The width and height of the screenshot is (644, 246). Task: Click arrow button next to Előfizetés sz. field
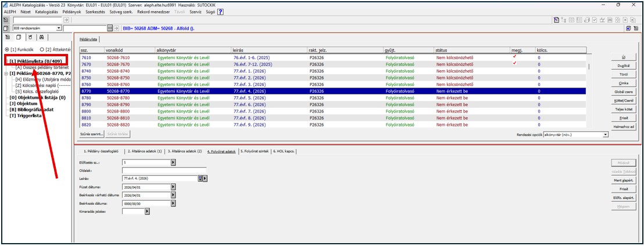(x=173, y=162)
